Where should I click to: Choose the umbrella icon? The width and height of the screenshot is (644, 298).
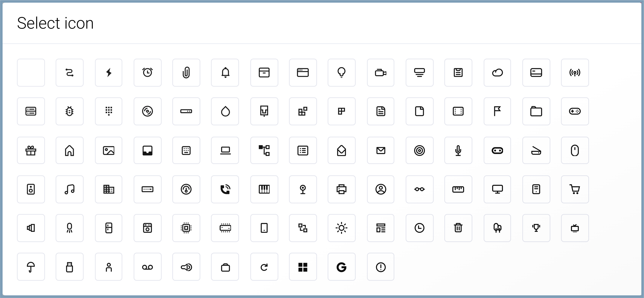pyautogui.click(x=31, y=267)
